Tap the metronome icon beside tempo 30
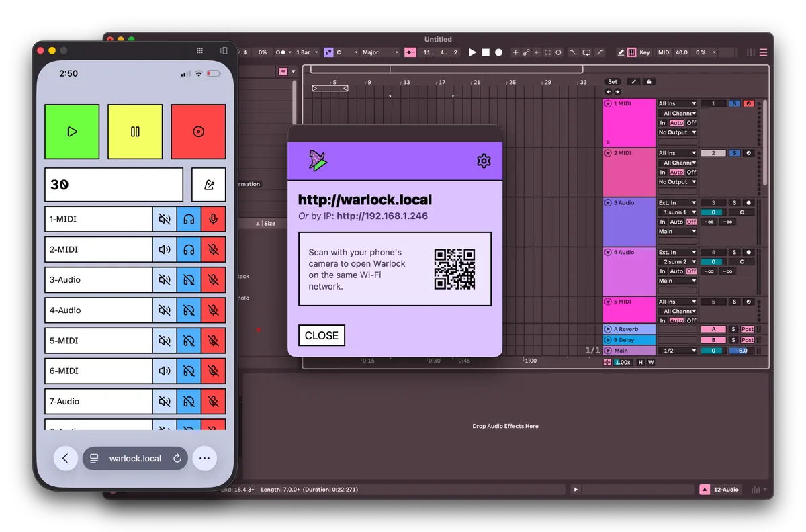This screenshot has width=806, height=532. pyautogui.click(x=209, y=185)
